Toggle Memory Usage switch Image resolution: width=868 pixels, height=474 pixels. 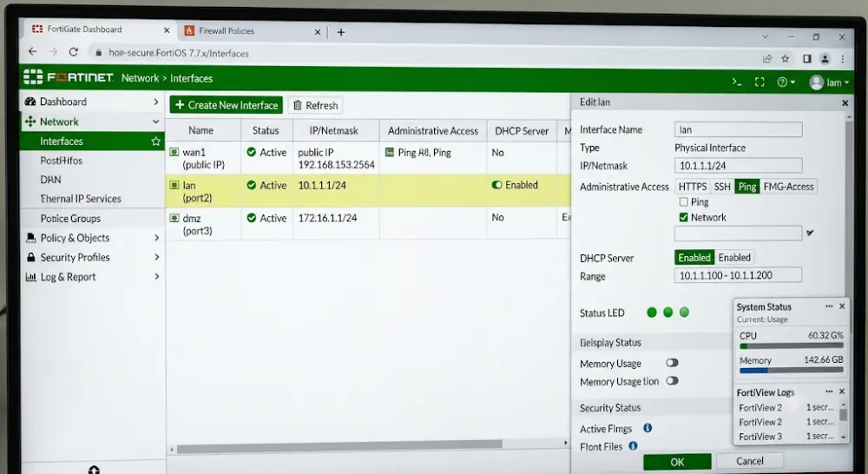[672, 363]
